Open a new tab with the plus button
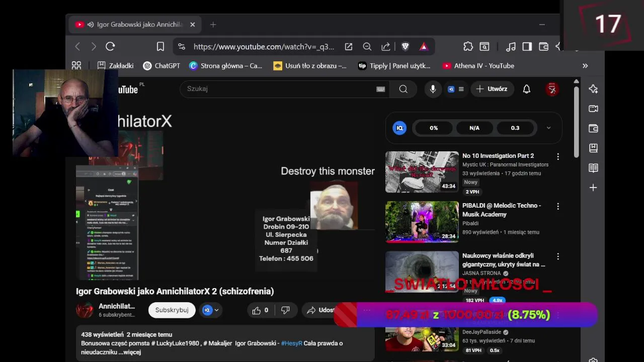This screenshot has width=644, height=362. click(x=213, y=24)
